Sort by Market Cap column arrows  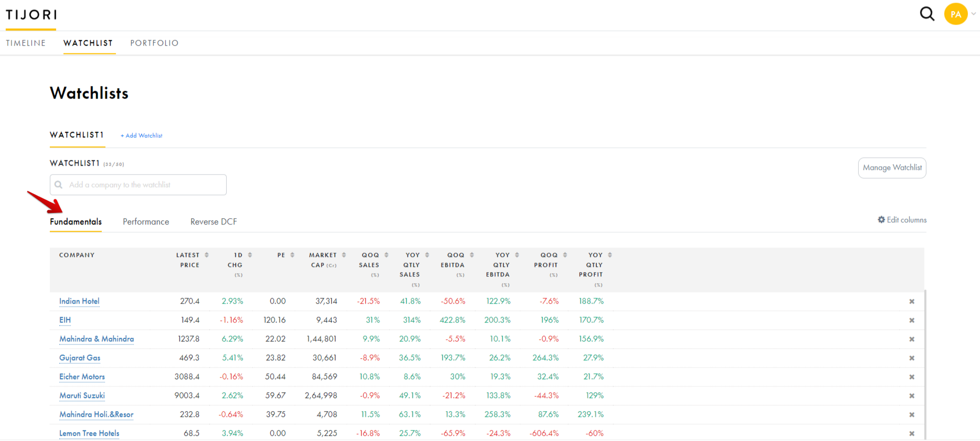pyautogui.click(x=344, y=255)
